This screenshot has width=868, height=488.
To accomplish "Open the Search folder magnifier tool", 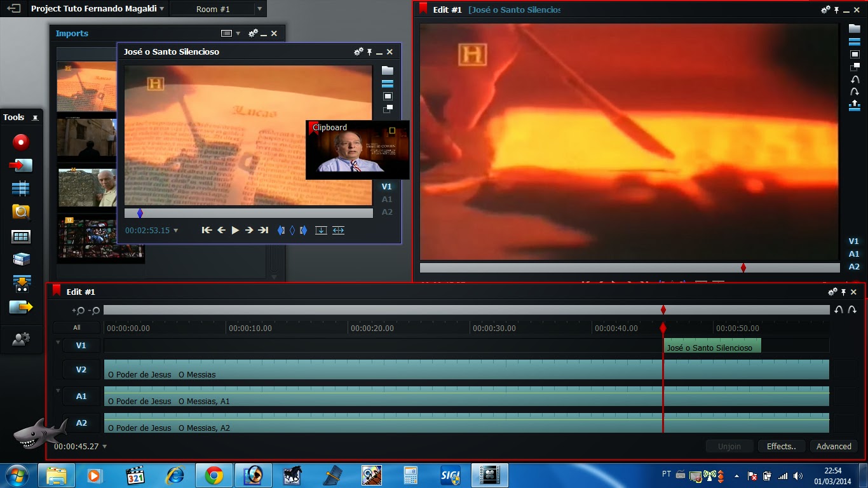I will coord(21,212).
